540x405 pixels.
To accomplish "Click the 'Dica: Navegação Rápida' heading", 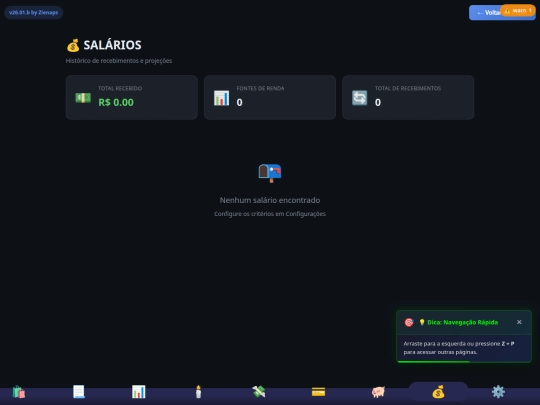I will tap(458, 322).
